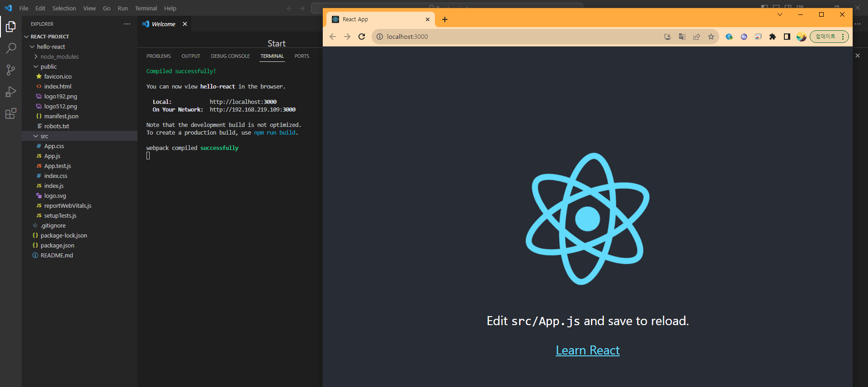Open the Selection menu
Image resolution: width=868 pixels, height=387 pixels.
64,8
